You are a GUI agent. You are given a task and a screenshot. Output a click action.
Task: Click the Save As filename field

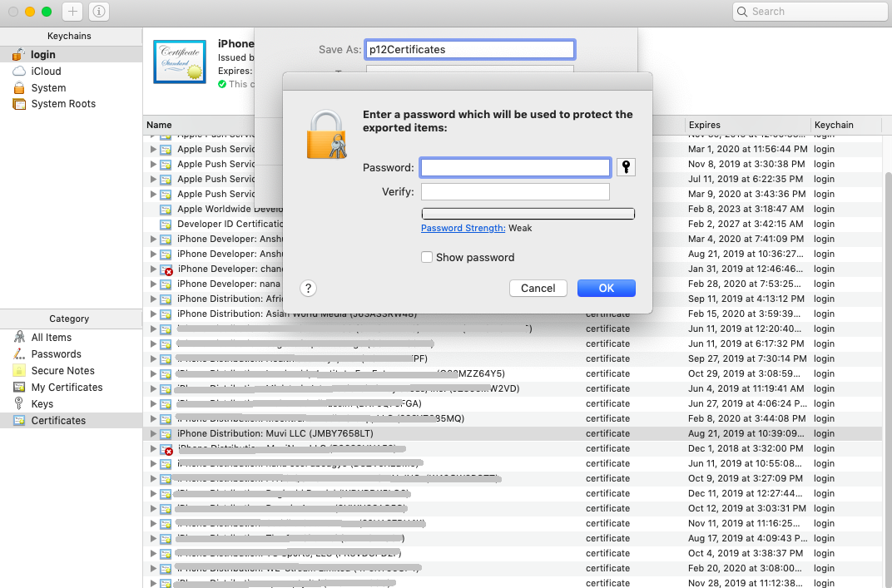[470, 49]
